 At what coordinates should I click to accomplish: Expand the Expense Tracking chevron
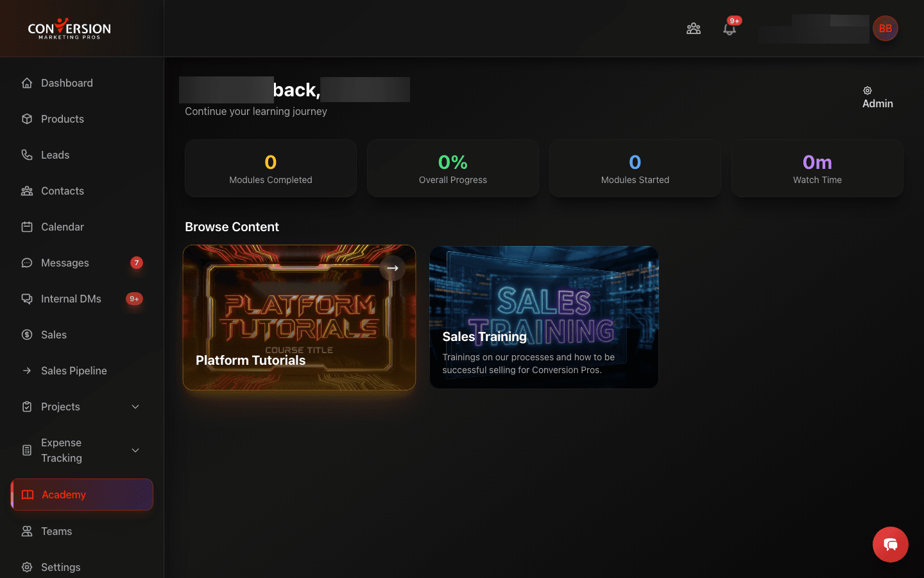tap(135, 450)
